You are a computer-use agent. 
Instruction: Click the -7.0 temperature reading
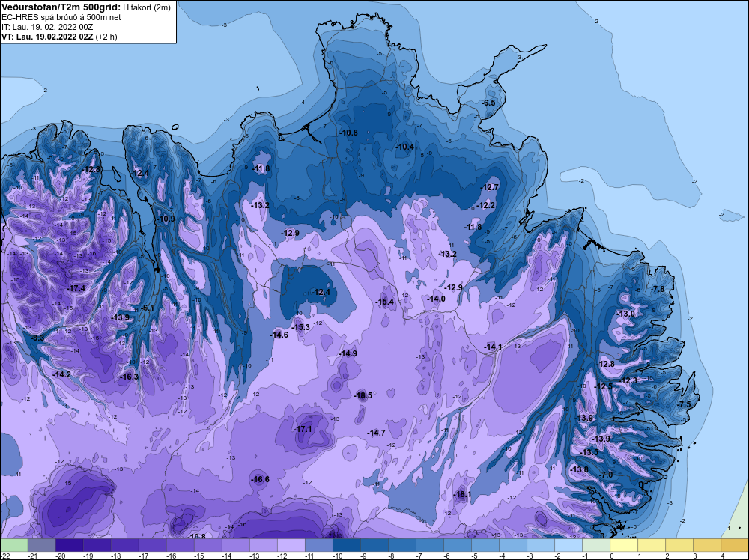pos(606,475)
